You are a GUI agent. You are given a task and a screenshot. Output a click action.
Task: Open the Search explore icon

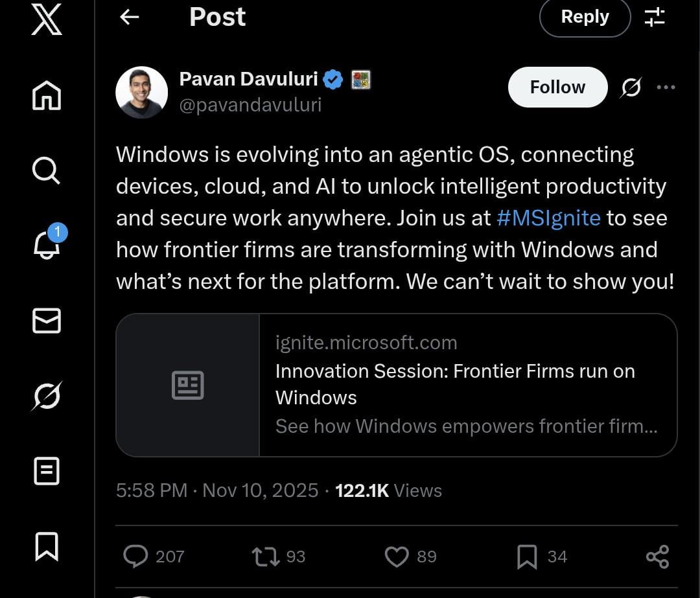coord(47,170)
